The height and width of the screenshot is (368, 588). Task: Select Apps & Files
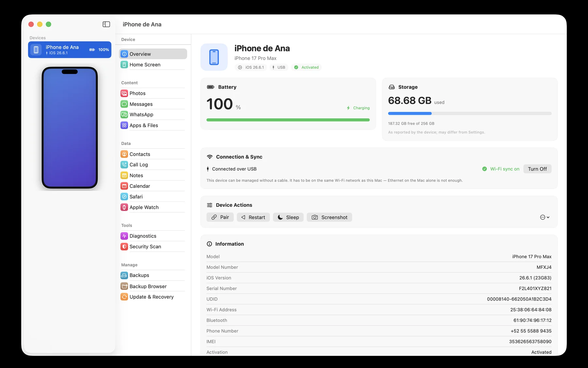(x=153, y=125)
